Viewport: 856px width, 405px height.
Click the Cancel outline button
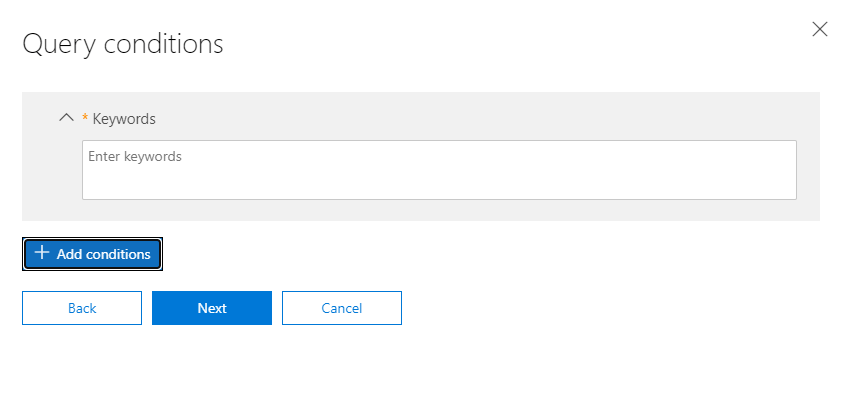tap(341, 308)
